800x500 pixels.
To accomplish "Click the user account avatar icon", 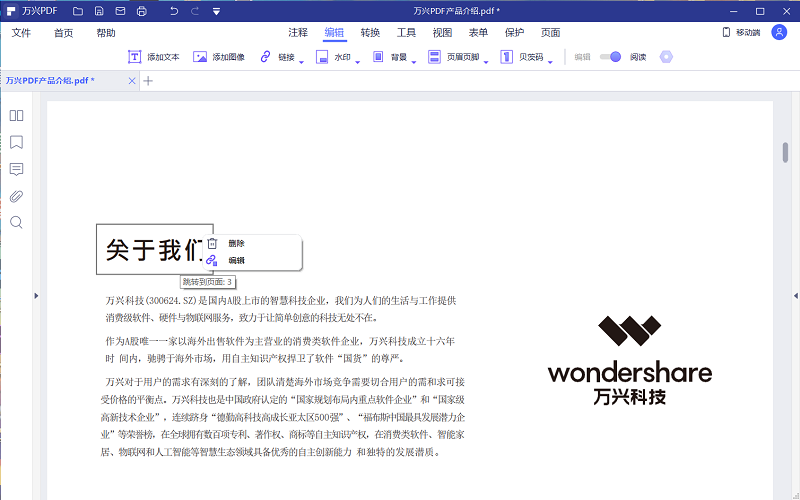I will click(x=779, y=32).
